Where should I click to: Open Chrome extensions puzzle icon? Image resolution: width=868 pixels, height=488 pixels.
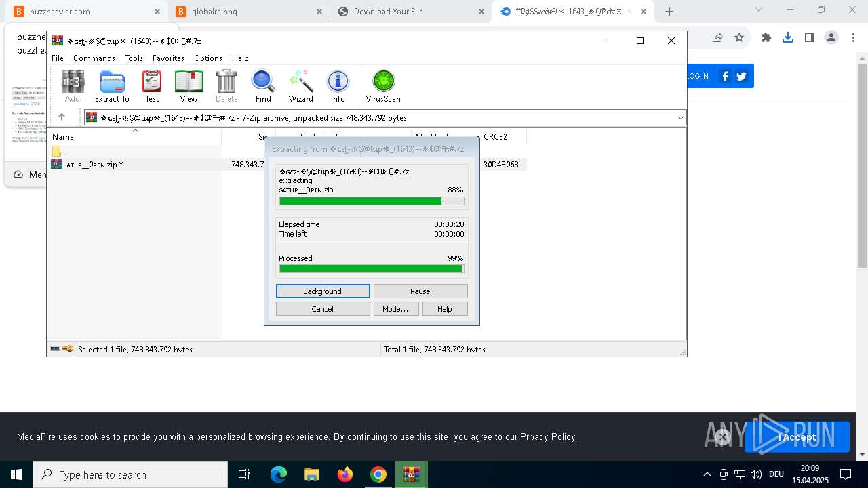pos(766,38)
